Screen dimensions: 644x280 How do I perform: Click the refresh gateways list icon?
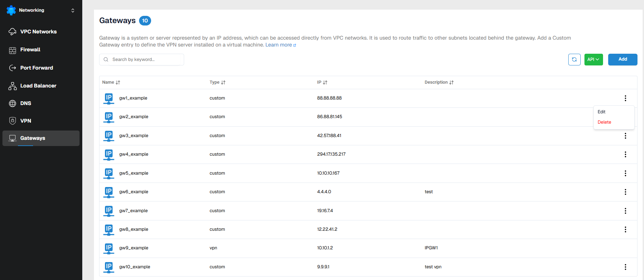pos(574,60)
